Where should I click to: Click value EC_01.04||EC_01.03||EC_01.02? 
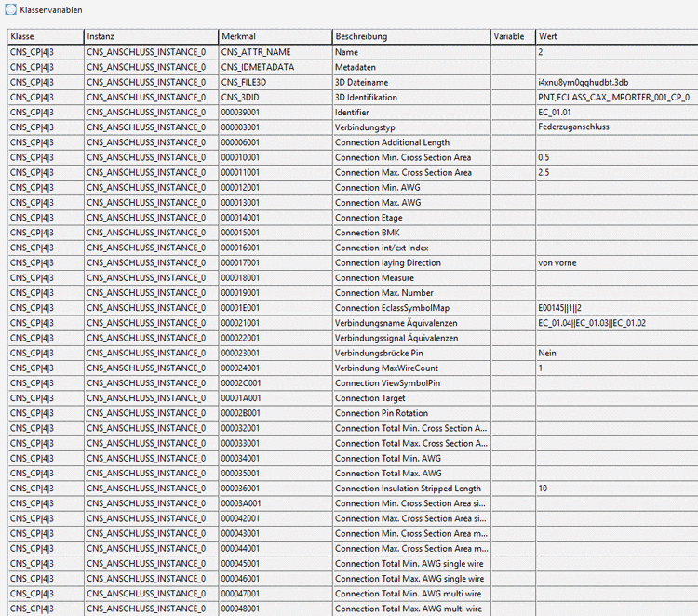coord(592,323)
